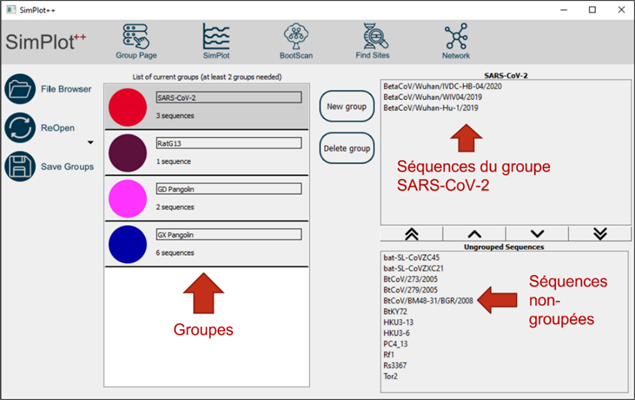Click the SimPlot++ logo
Screen dimensions: 635x400
click(46, 42)
